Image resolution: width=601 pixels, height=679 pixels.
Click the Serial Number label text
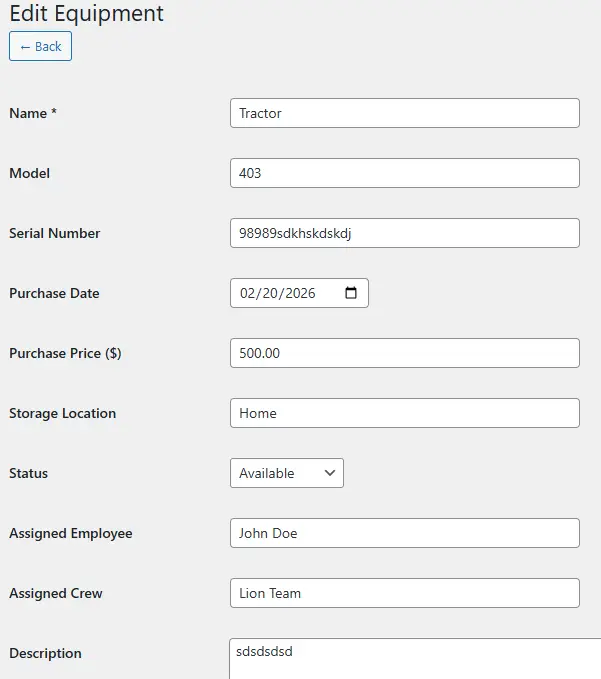(55, 233)
